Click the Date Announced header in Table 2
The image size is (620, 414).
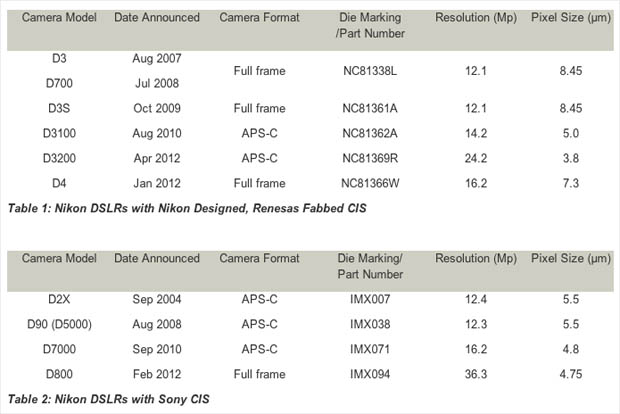(x=157, y=259)
